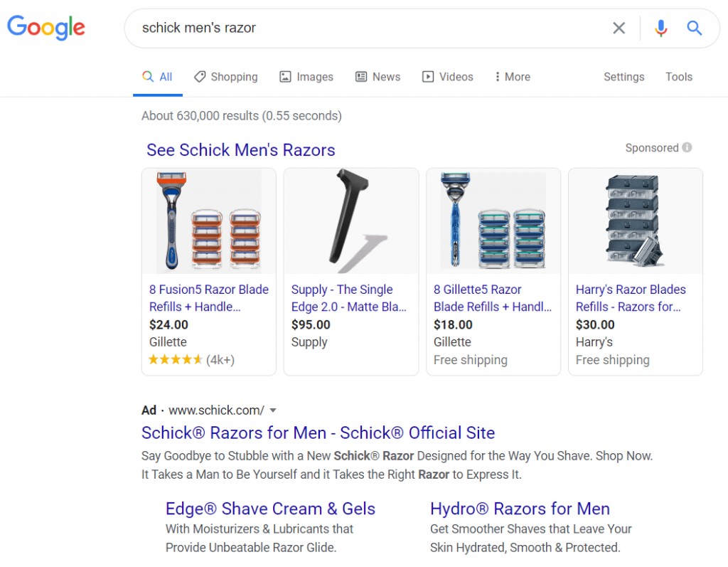Switch to the Shopping tab
Image resolution: width=728 pixels, height=567 pixels.
pos(226,77)
